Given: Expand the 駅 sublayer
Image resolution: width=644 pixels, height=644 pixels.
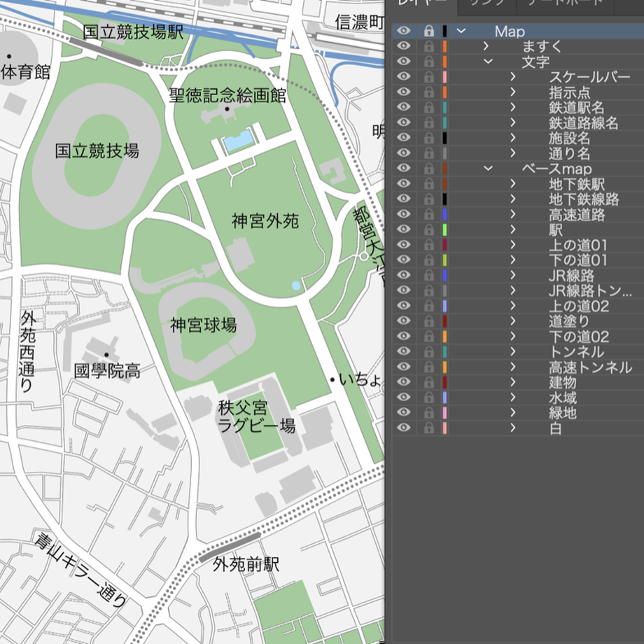Looking at the screenshot, I should pyautogui.click(x=513, y=229).
